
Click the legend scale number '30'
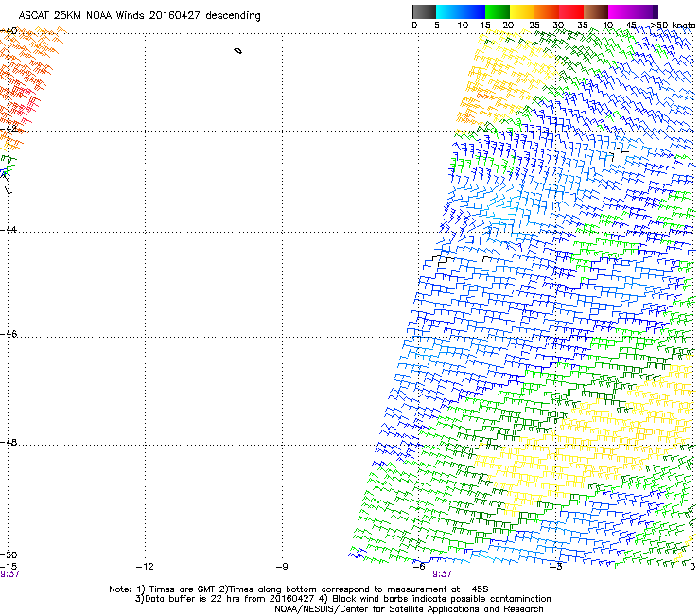[558, 26]
